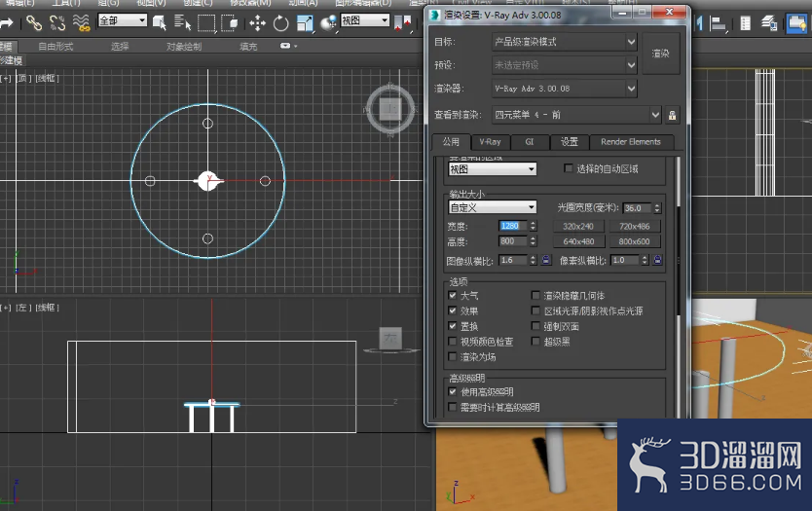The width and height of the screenshot is (812, 511).
Task: Toggle the image aspect ratio lock
Action: point(546,260)
